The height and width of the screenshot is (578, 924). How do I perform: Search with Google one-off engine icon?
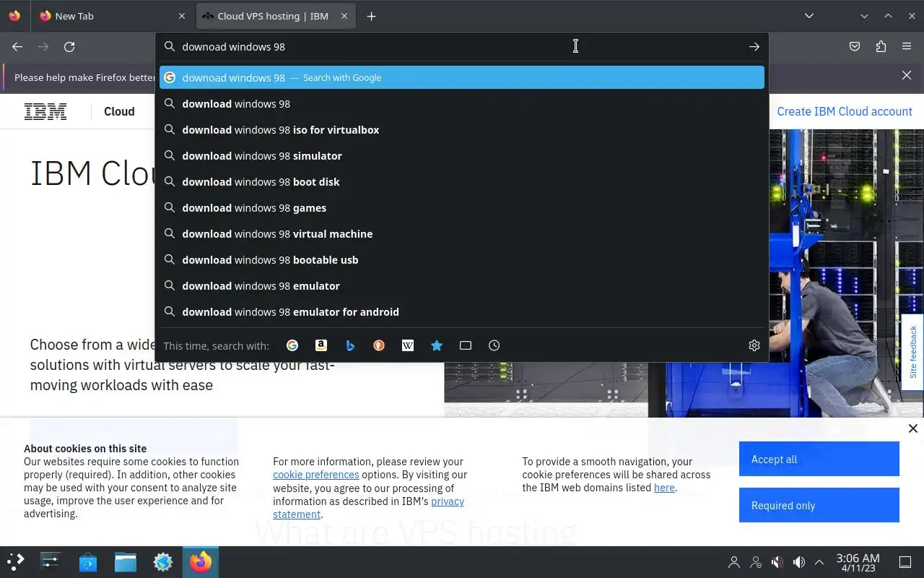[x=292, y=345]
